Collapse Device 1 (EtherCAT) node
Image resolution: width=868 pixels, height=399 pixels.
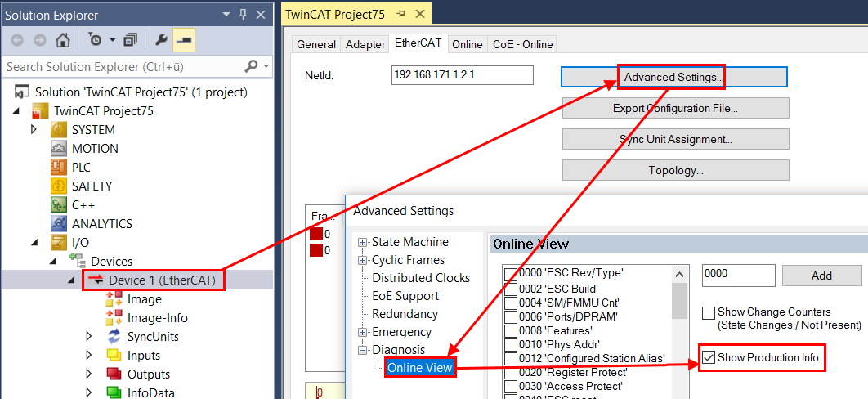(71, 280)
